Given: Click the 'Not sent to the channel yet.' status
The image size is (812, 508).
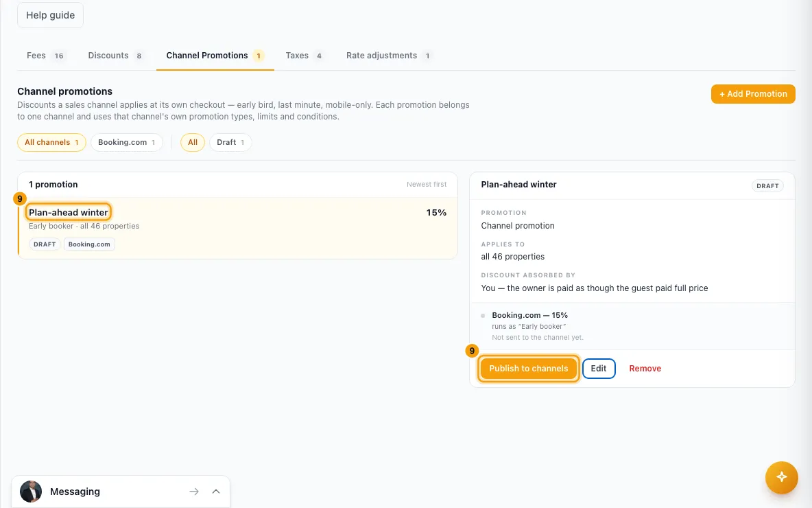Looking at the screenshot, I should point(538,338).
